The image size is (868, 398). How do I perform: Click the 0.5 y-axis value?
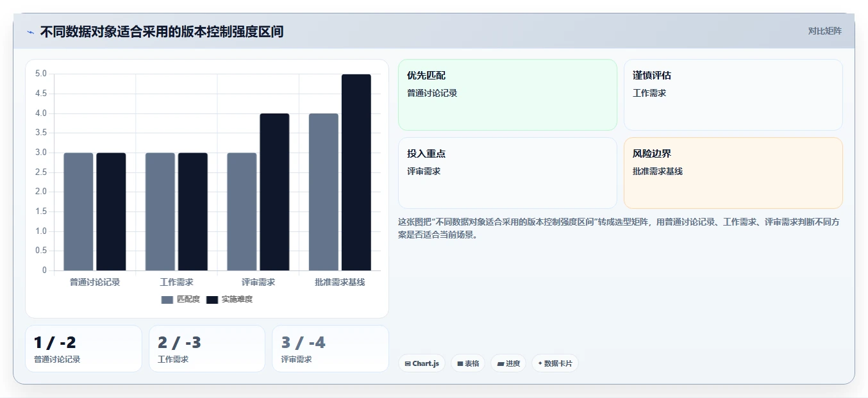[40, 251]
